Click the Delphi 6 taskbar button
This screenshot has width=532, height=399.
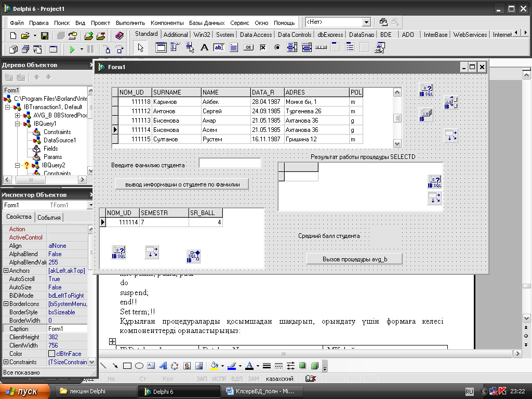pyautogui.click(x=179, y=392)
